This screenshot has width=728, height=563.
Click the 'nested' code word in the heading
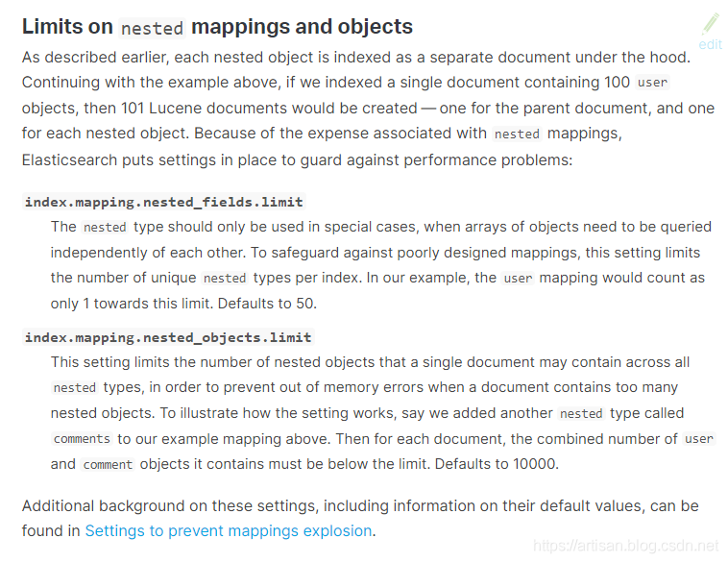click(x=152, y=28)
